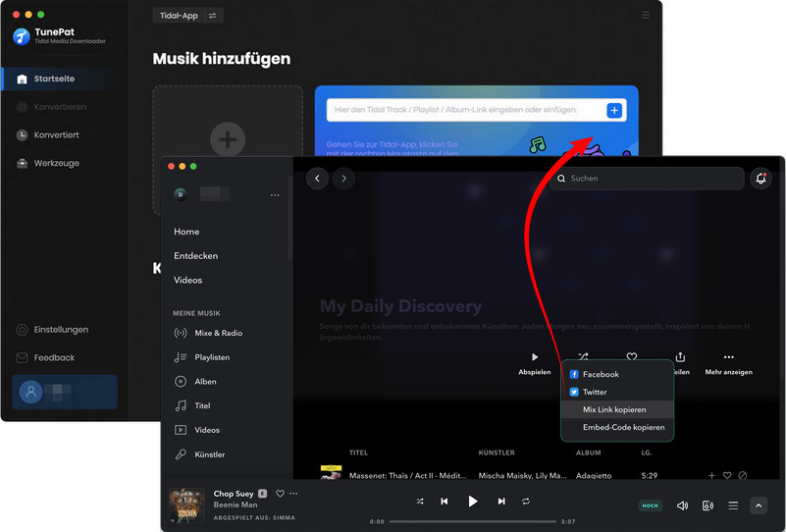Click the Tidal link input field
Image resolution: width=786 pixels, height=532 pixels.
(467, 110)
